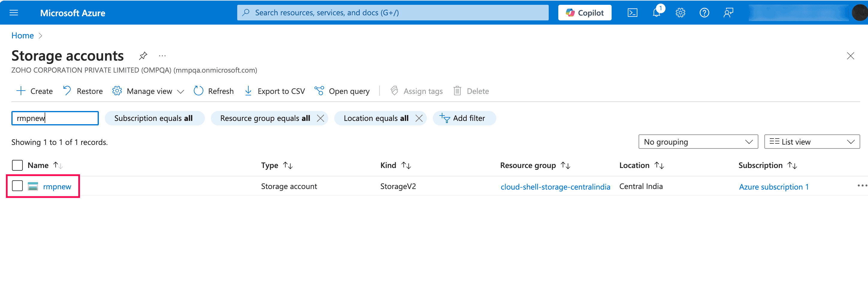Click the Add filter button

click(464, 118)
